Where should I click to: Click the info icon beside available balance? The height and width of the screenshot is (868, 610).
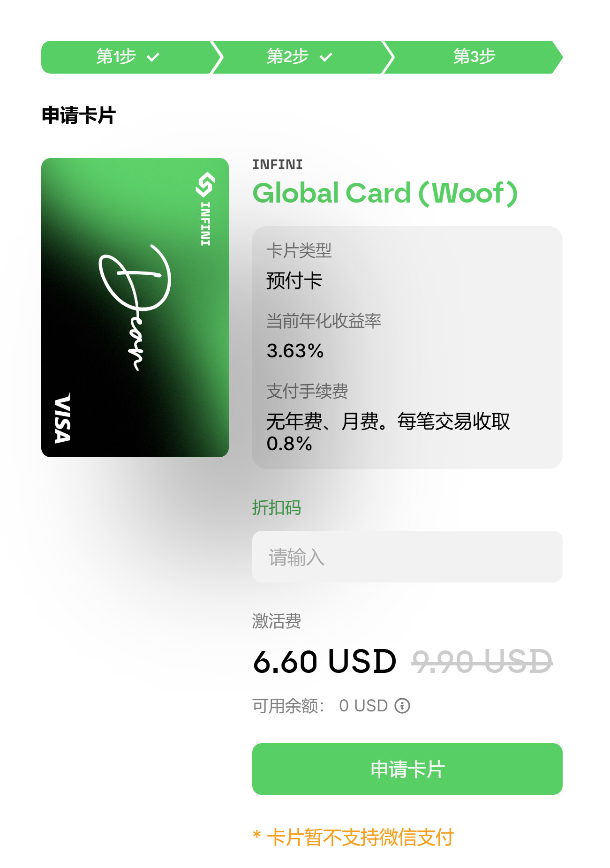402,705
